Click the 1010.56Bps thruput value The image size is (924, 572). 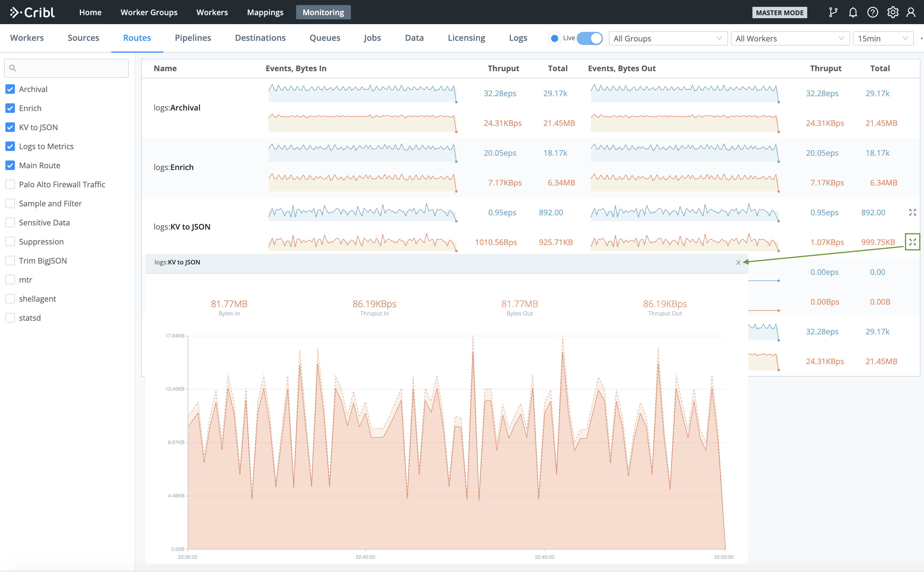[496, 242]
